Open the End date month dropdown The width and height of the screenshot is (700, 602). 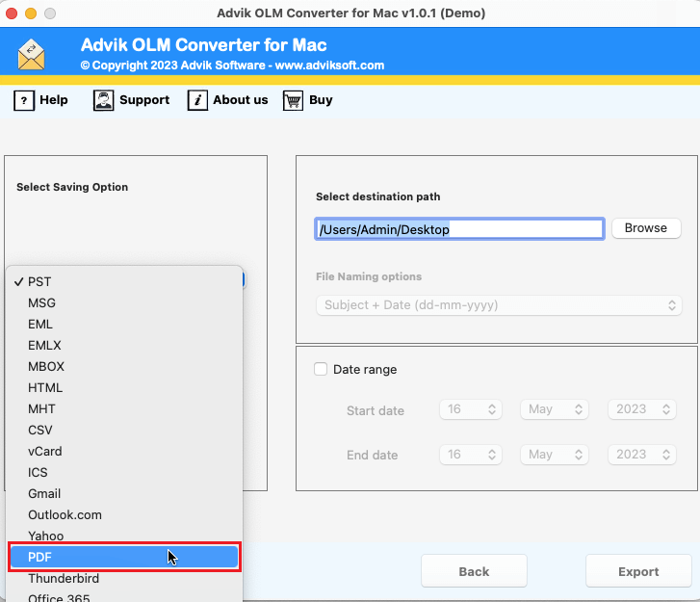pyautogui.click(x=554, y=455)
